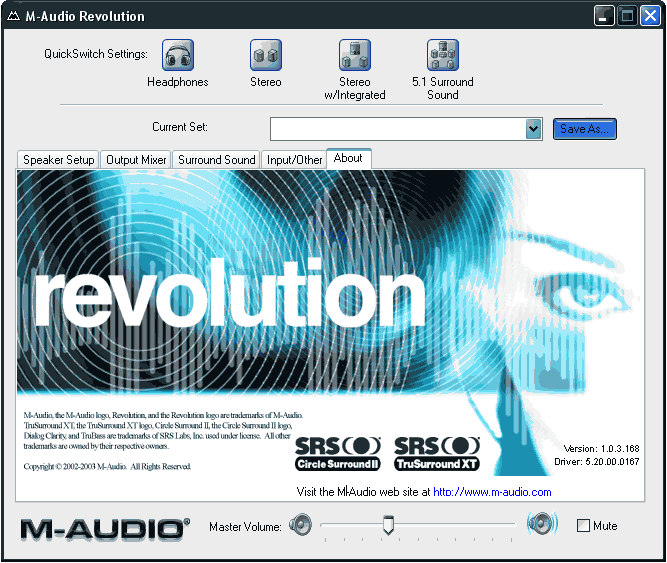The height and width of the screenshot is (563, 667).
Task: Enable the Mute checkbox
Action: coord(583,526)
